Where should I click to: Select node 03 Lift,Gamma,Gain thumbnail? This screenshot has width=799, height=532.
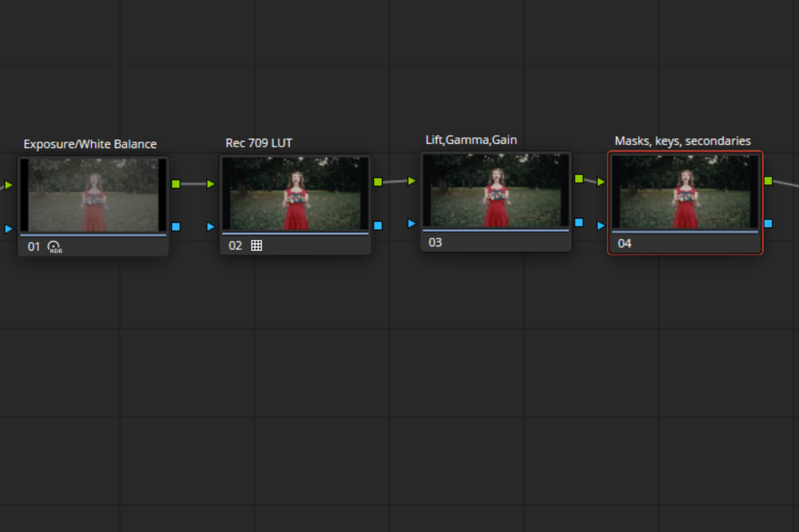[496, 190]
